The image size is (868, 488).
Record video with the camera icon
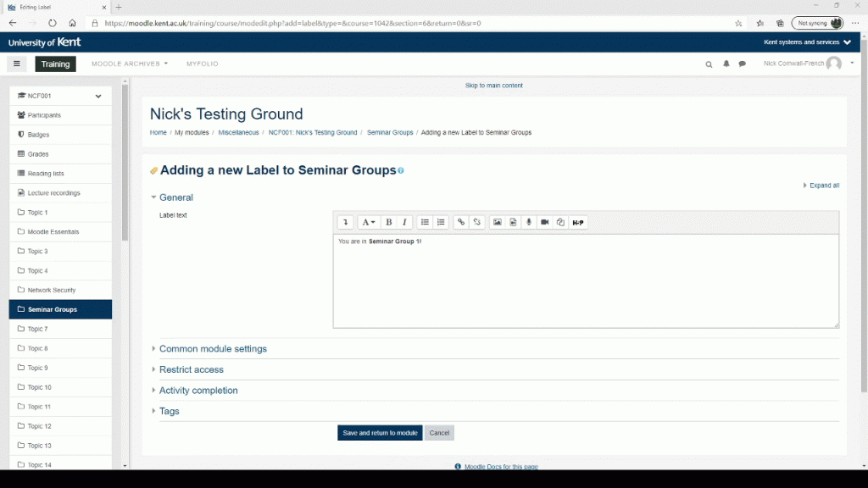pyautogui.click(x=545, y=223)
